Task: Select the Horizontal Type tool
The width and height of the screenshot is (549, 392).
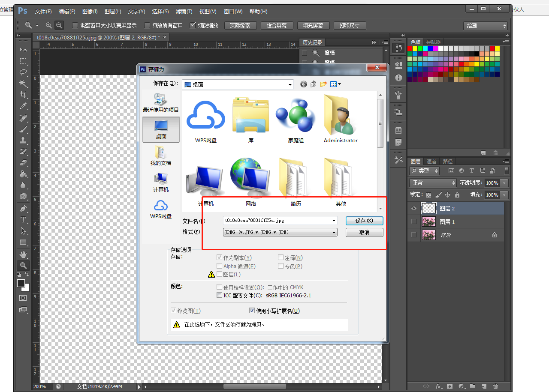Action: click(x=23, y=220)
